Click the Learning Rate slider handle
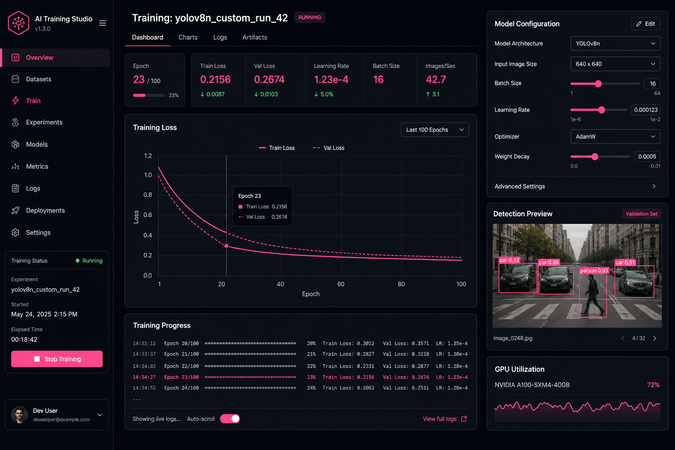 [601, 110]
